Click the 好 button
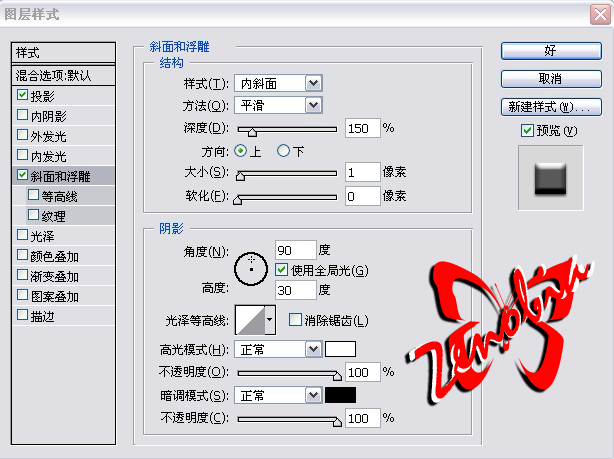Image resolution: width=614 pixels, height=459 pixels. pos(551,51)
